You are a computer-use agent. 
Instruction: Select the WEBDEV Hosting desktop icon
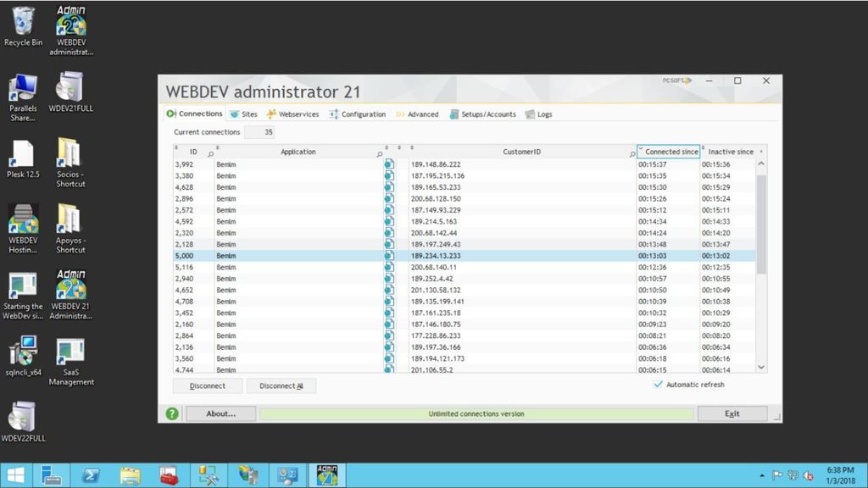coord(23,229)
